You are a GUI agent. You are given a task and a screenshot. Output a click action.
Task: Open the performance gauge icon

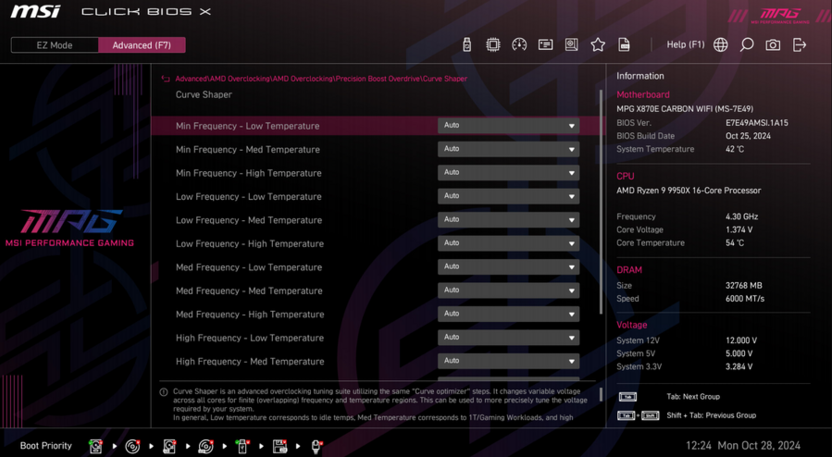[x=519, y=45]
